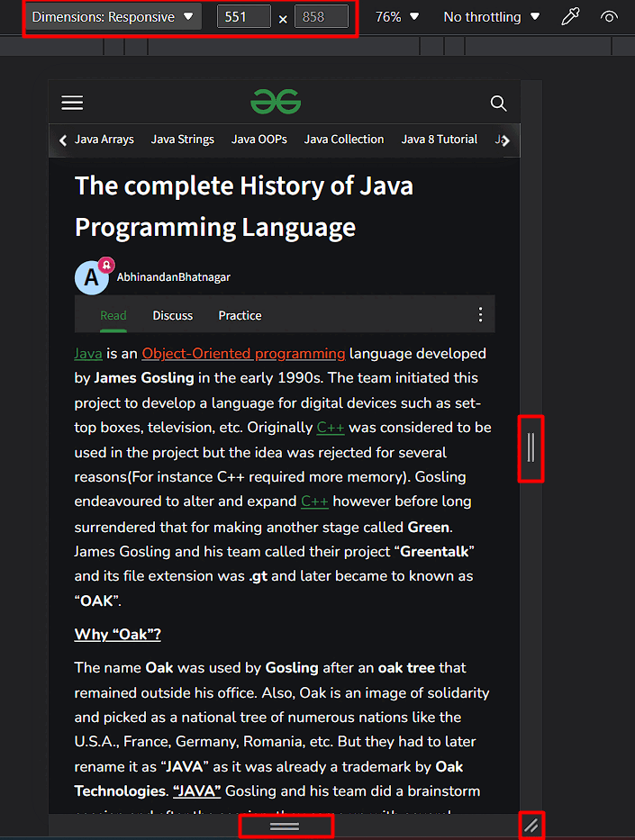Switch to the Discuss tab
This screenshot has width=635, height=840.
pos(173,315)
